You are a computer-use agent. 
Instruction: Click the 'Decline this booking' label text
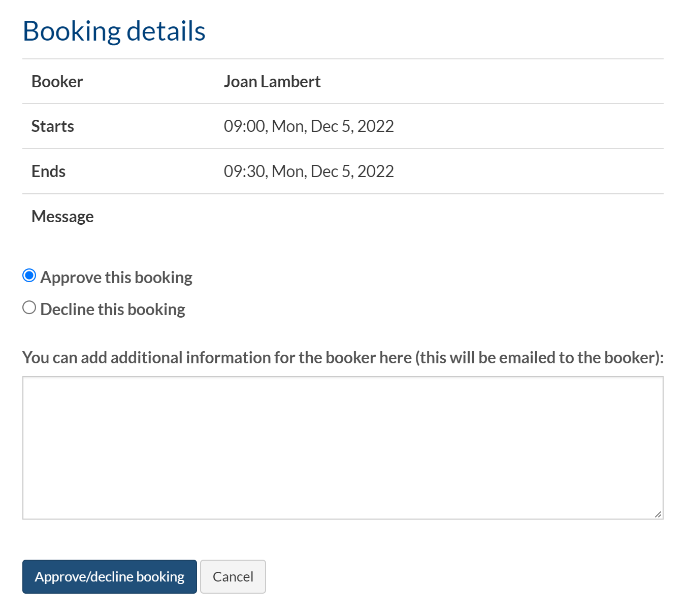[113, 310]
